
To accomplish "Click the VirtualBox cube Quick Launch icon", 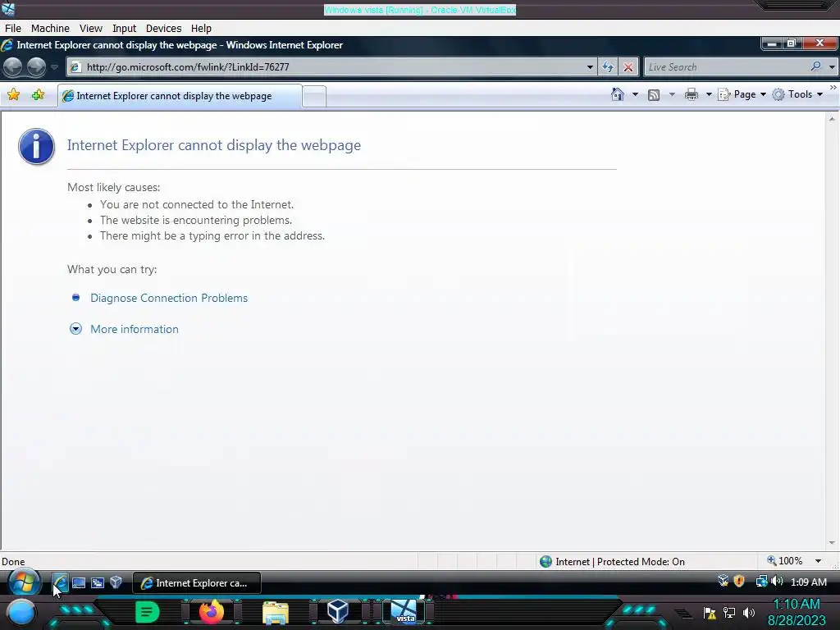I will [116, 582].
